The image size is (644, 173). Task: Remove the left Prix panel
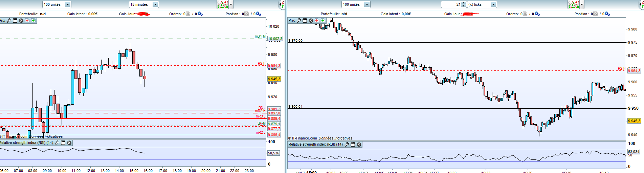click(21, 21)
